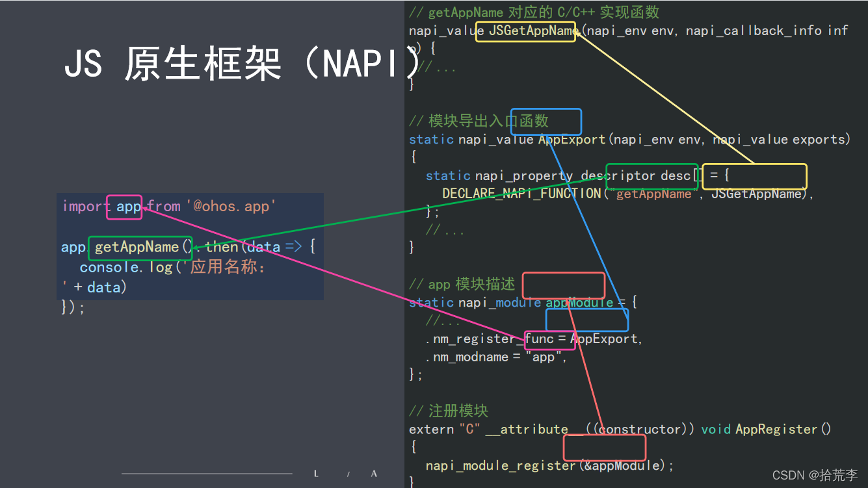
Task: Click the green desc highlight box
Action: pos(651,176)
